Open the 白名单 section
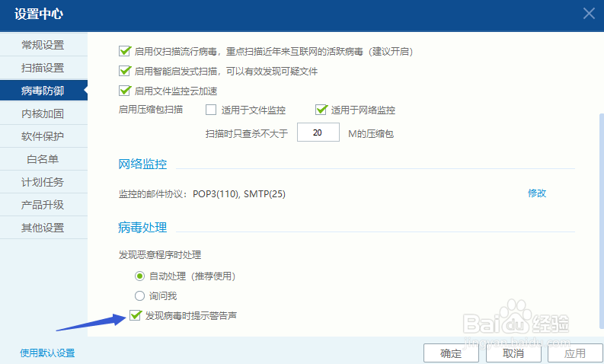Viewport: 604px width, 364px height. click(x=43, y=159)
